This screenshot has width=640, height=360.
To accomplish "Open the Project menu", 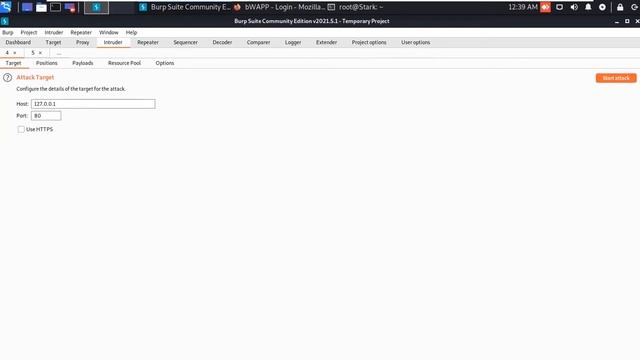I will [29, 32].
